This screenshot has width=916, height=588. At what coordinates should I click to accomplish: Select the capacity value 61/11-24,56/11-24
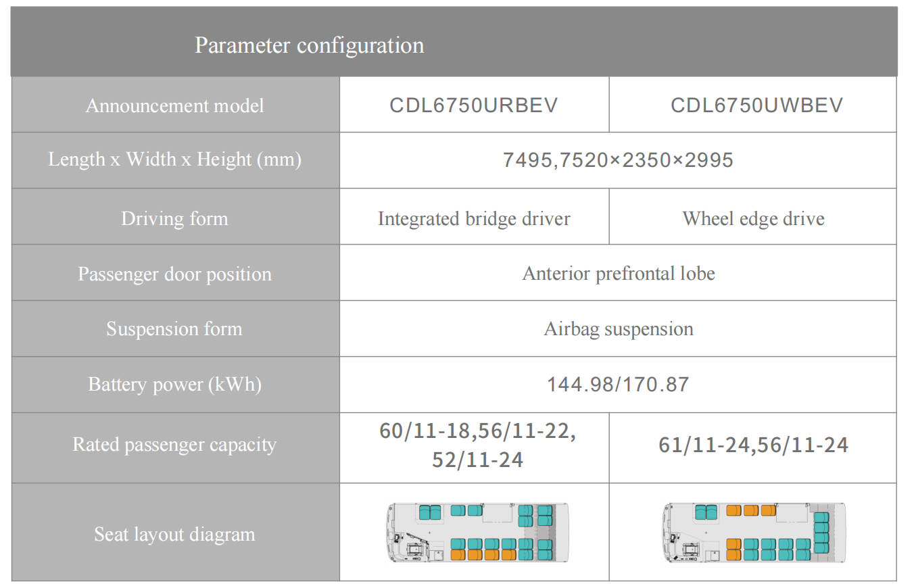[x=752, y=445]
